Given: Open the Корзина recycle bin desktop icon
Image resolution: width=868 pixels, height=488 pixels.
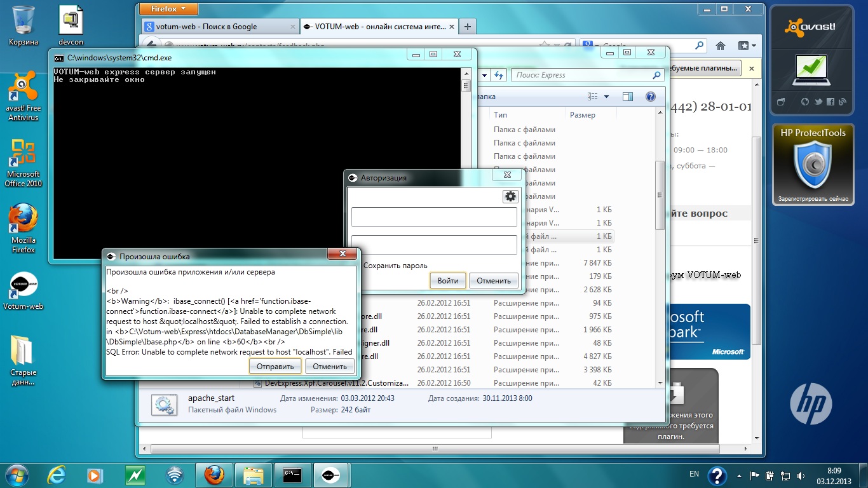Looking at the screenshot, I should coord(24,25).
